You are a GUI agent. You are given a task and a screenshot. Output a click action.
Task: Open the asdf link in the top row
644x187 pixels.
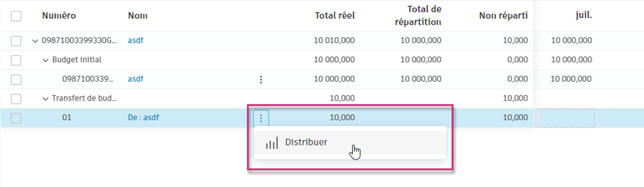136,41
